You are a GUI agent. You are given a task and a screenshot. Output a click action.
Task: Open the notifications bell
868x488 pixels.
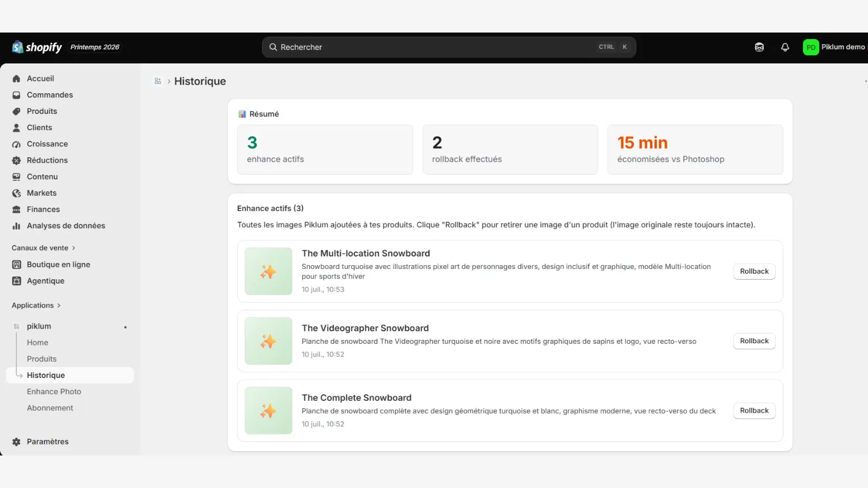(785, 47)
